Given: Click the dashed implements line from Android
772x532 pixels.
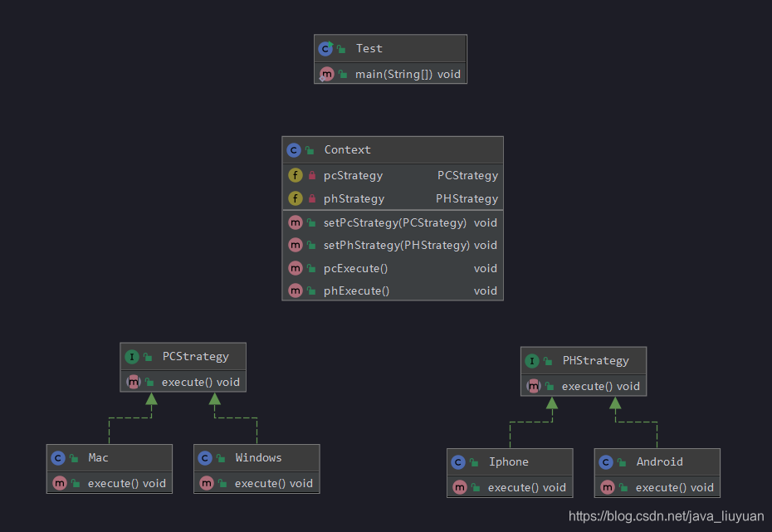Looking at the screenshot, I should (636, 422).
